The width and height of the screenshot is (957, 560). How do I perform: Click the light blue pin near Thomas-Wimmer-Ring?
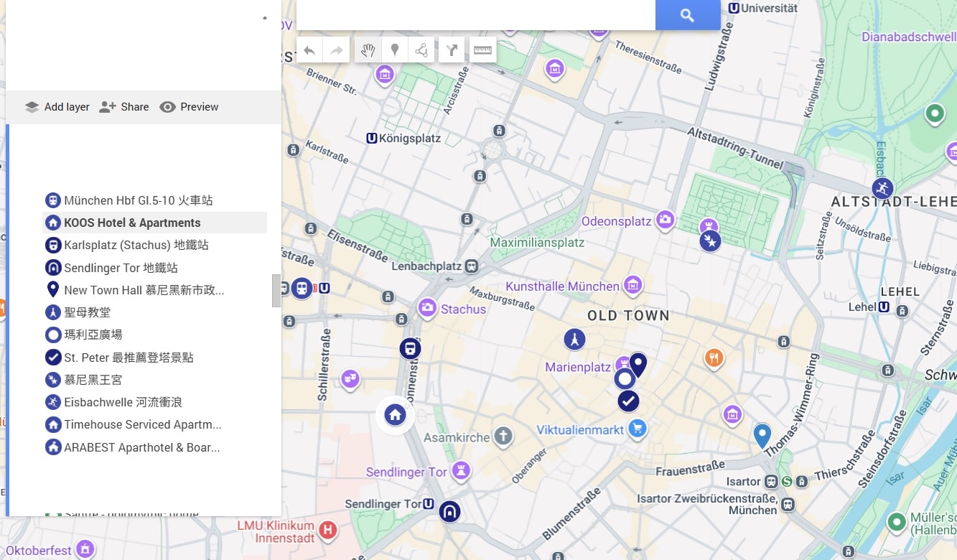[762, 436]
